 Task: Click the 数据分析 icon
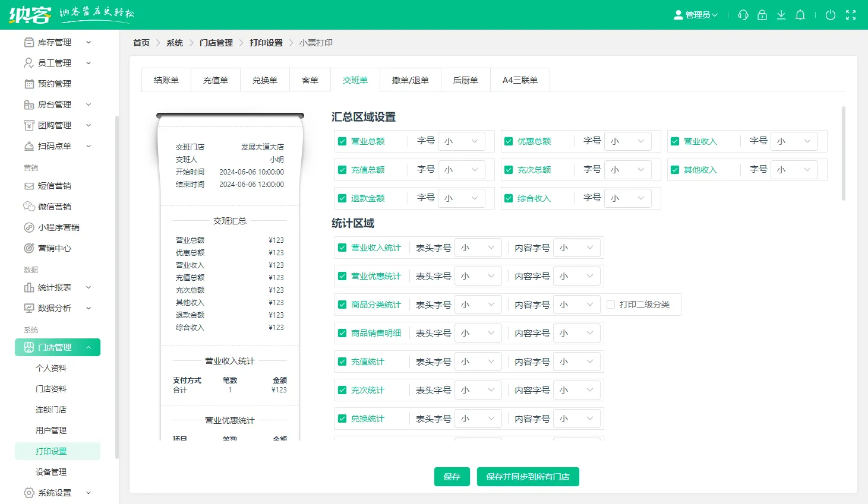[x=29, y=308]
